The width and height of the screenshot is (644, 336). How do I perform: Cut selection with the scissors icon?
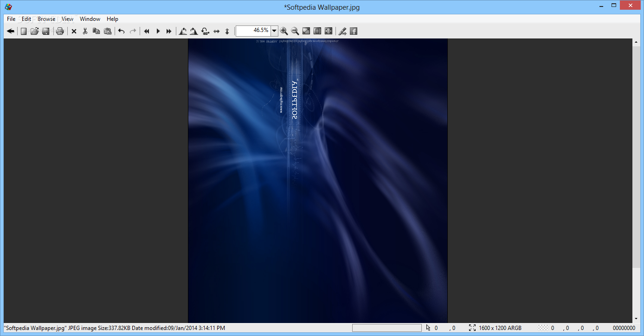(85, 31)
